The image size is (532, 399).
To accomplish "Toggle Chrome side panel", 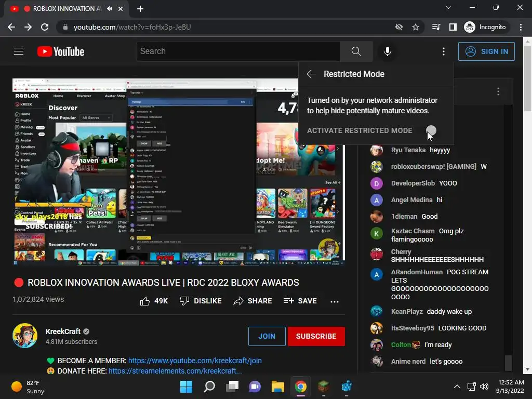I will point(453,27).
